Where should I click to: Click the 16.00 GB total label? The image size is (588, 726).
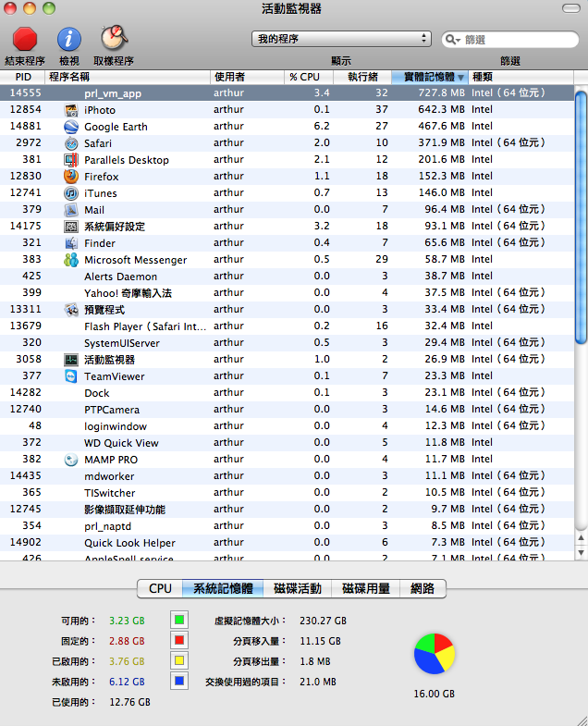[x=435, y=694]
